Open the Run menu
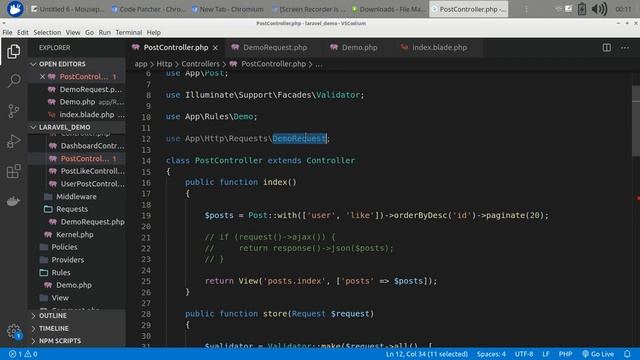This screenshot has height=360, width=640. [104, 32]
